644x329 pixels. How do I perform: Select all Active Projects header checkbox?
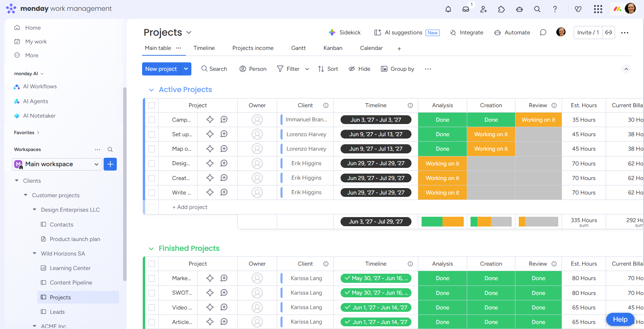(x=152, y=105)
